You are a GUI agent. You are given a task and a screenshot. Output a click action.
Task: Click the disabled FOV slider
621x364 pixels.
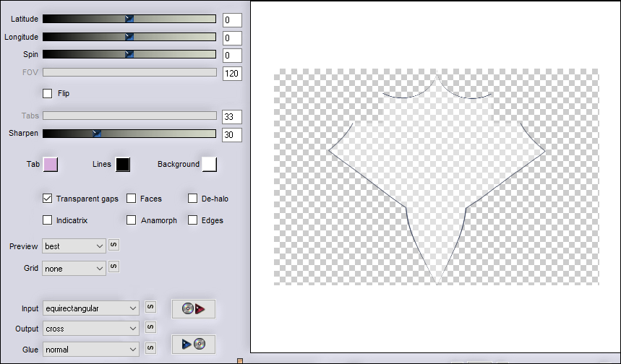(x=129, y=72)
